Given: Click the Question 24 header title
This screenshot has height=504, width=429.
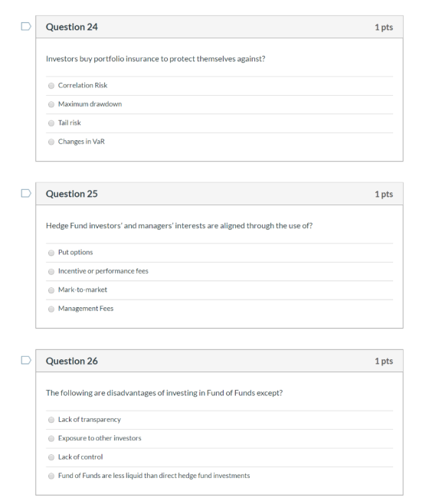Looking at the screenshot, I should tap(72, 27).
